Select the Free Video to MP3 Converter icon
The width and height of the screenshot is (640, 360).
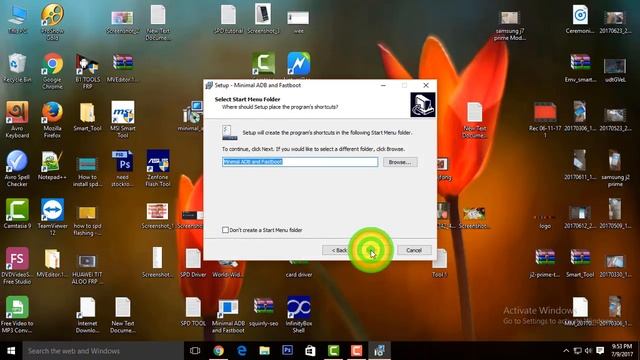pos(17,315)
